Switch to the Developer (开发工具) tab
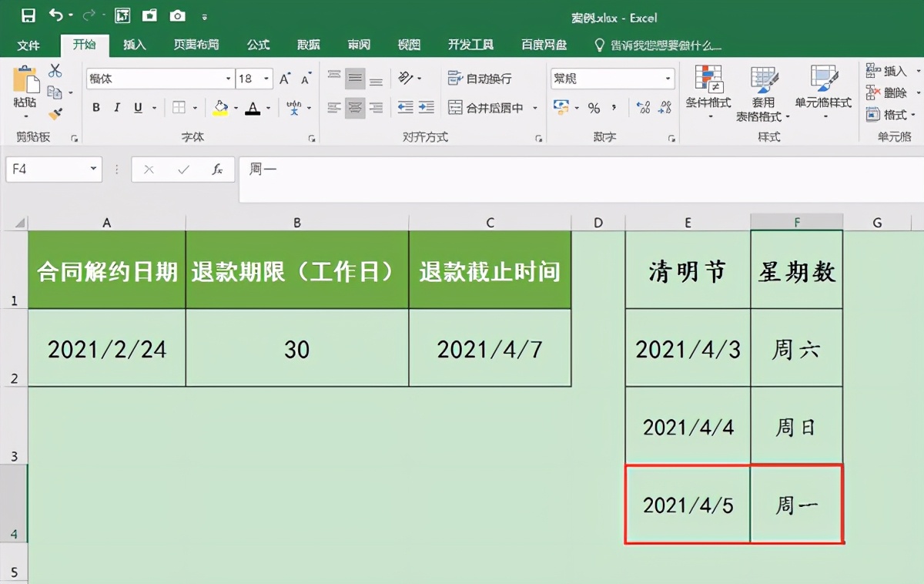Image resolution: width=924 pixels, height=584 pixels. 470,45
